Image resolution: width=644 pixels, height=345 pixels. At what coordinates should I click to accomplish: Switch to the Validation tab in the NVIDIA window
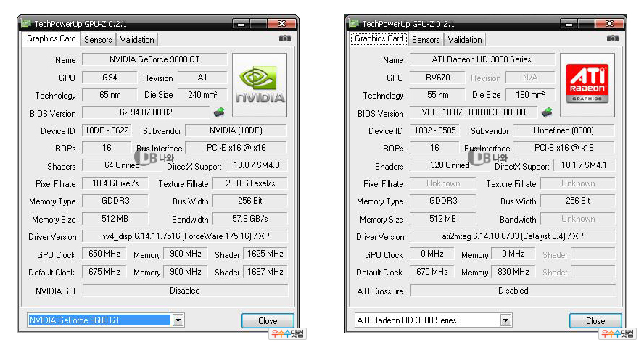(137, 40)
